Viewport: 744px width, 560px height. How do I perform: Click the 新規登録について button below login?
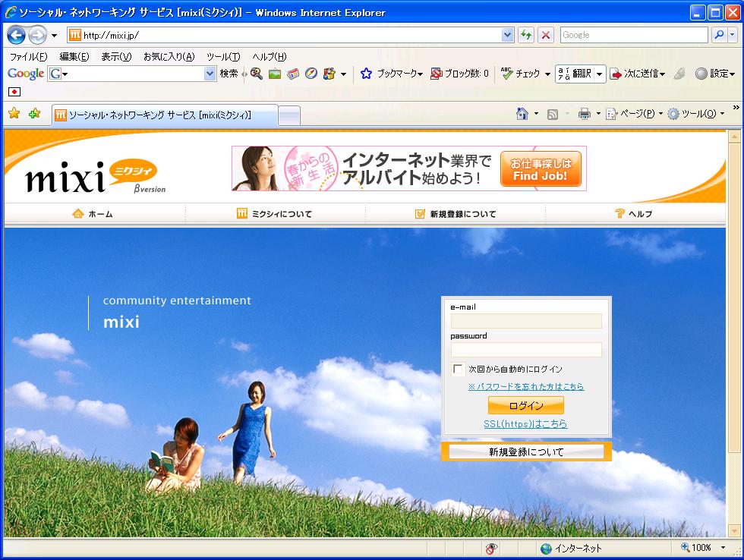[x=526, y=451]
